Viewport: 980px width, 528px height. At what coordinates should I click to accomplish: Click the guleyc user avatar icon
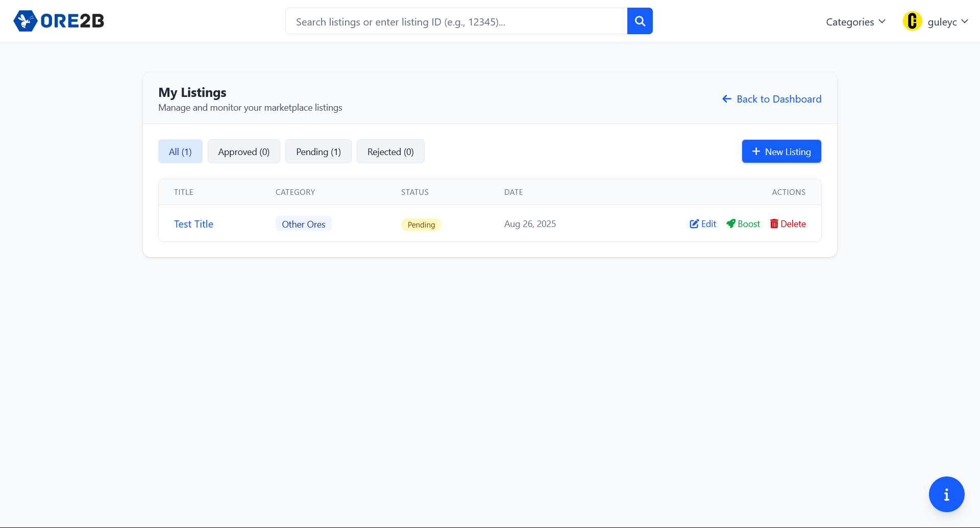tap(912, 21)
